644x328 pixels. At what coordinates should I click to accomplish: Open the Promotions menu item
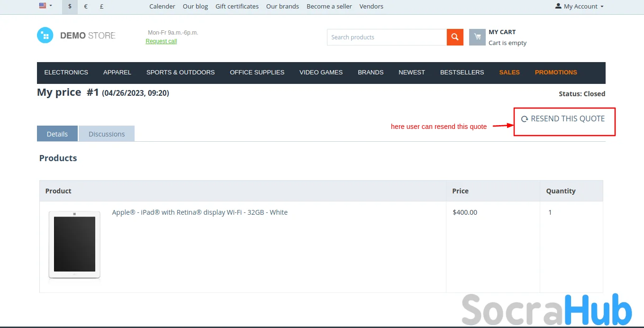pyautogui.click(x=556, y=73)
